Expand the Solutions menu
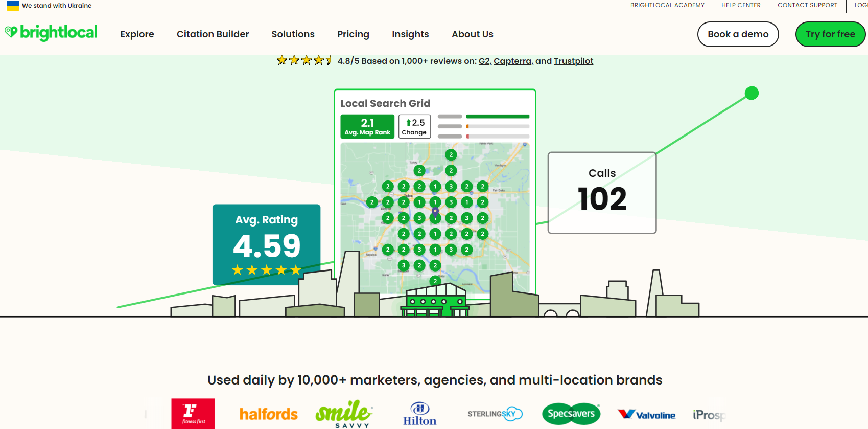 click(293, 34)
